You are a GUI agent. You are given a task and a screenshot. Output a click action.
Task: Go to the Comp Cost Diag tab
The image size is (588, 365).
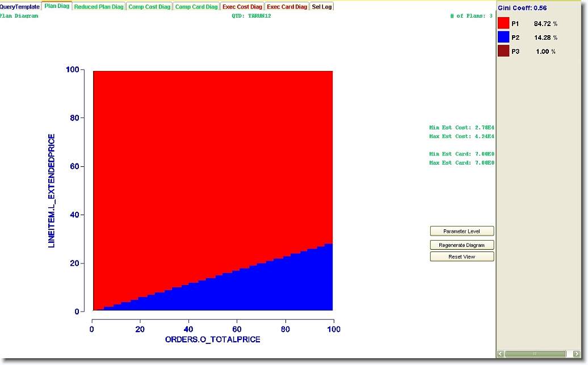(x=149, y=7)
